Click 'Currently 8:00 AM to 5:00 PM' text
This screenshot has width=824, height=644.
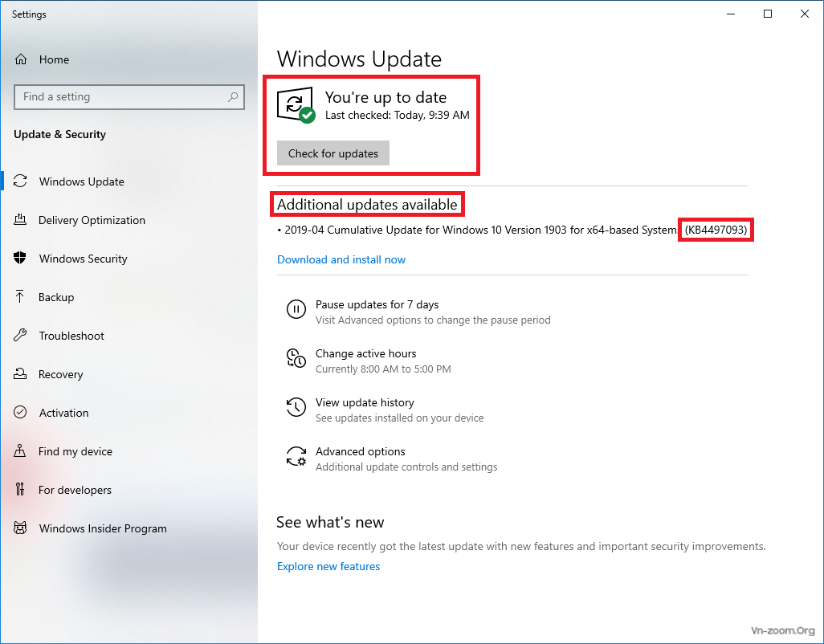[383, 369]
